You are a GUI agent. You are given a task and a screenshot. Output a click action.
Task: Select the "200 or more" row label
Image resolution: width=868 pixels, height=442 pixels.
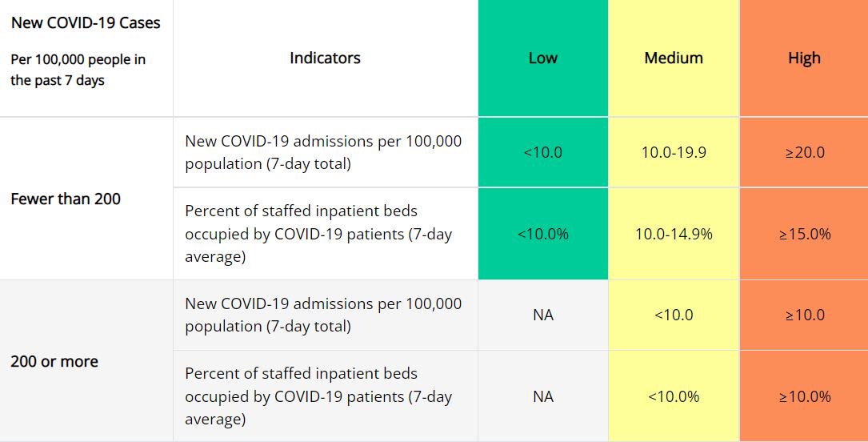click(x=54, y=361)
